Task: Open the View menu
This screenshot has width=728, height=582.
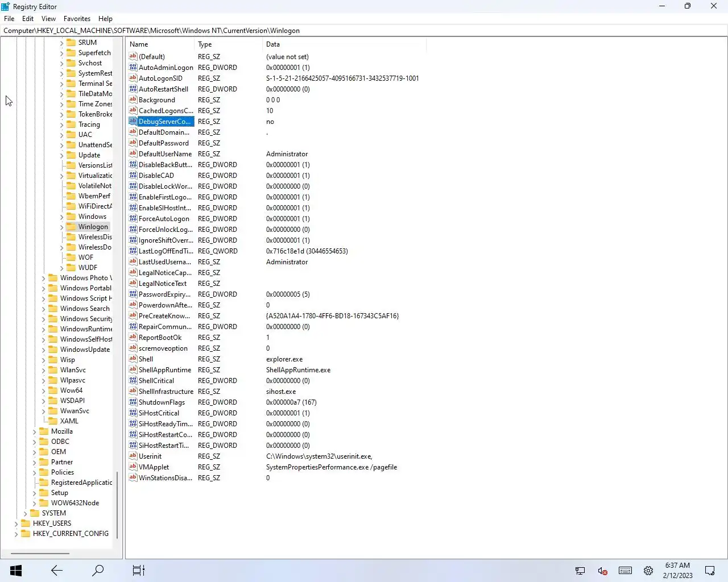Action: pyautogui.click(x=49, y=18)
